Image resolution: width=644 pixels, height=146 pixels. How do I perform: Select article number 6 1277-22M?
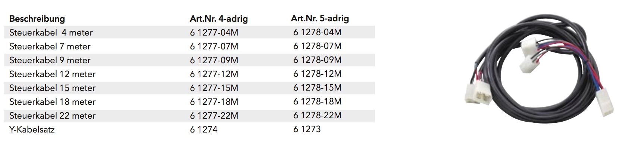click(x=214, y=116)
